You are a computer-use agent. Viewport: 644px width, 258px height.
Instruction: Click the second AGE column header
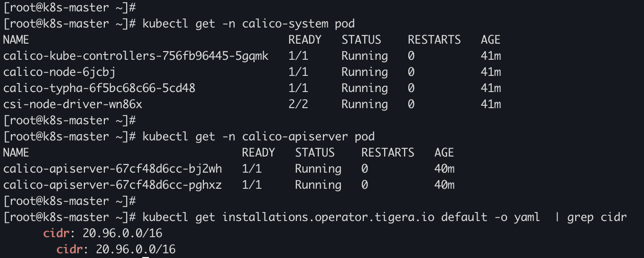tap(444, 153)
